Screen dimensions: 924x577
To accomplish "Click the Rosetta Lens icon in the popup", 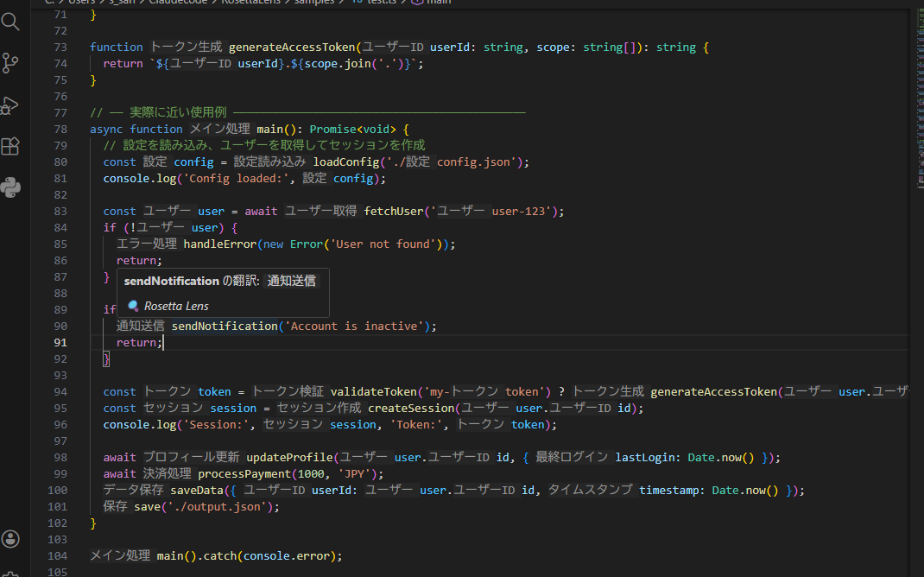I will pos(134,306).
